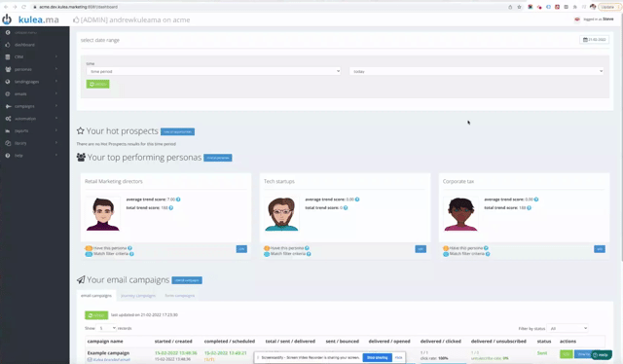Click 'Match filter criteria' info icon on Corporate tax card

tap(488, 254)
